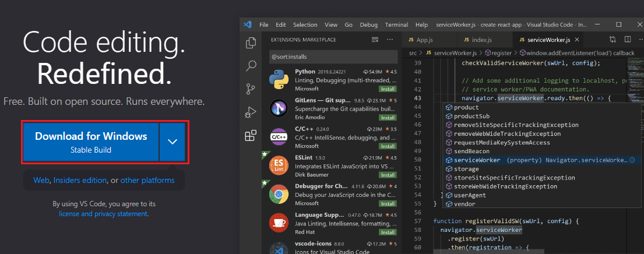The image size is (644, 254).
Task: Click the register breadcrumb item
Action: (499, 53)
